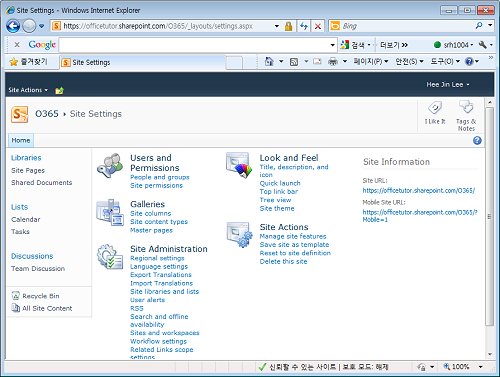Open Tags & Notes icon
Image resolution: width=500 pixels, height=377 pixels.
click(466, 107)
